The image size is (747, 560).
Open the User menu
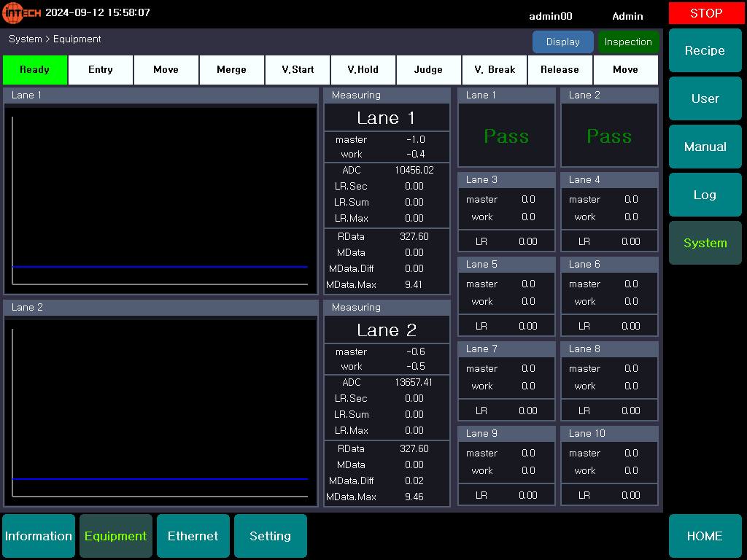705,98
